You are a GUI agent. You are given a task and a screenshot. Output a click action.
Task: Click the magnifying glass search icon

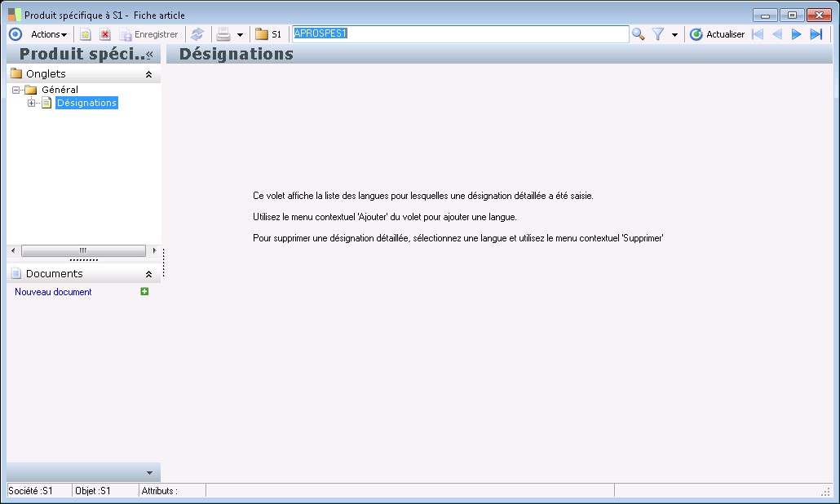(x=638, y=34)
